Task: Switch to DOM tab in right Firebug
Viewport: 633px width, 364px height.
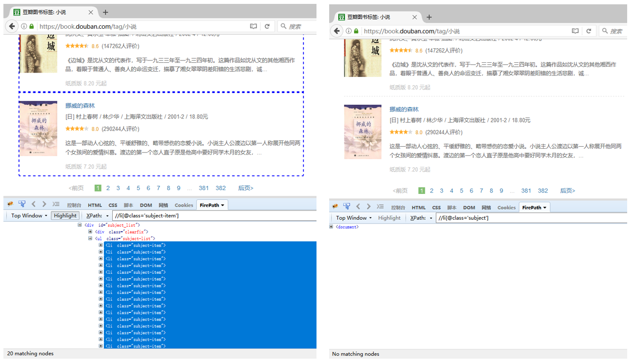Action: pos(469,208)
